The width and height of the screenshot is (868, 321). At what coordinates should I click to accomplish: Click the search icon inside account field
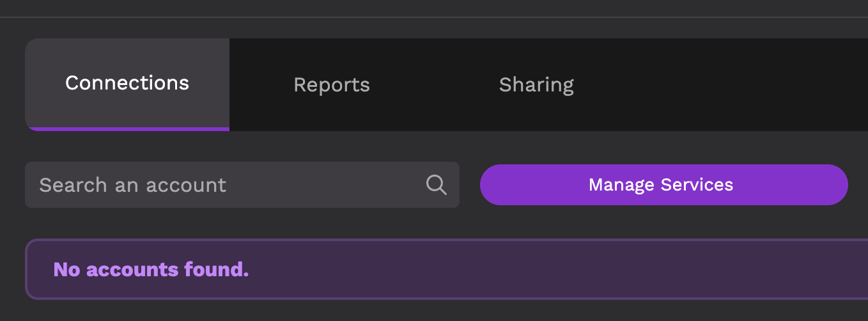436,185
